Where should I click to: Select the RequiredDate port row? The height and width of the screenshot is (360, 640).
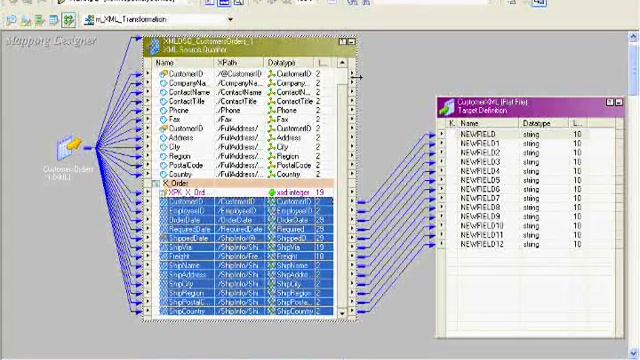click(246, 229)
